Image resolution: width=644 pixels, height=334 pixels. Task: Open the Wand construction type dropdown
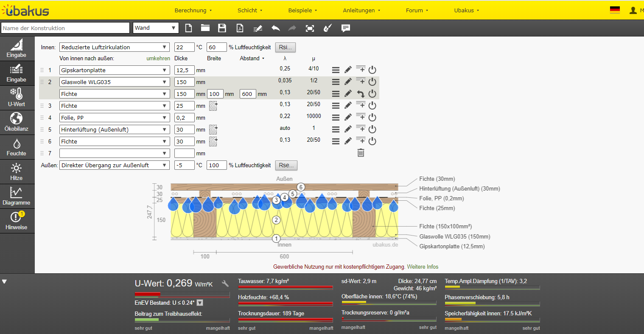coord(156,28)
